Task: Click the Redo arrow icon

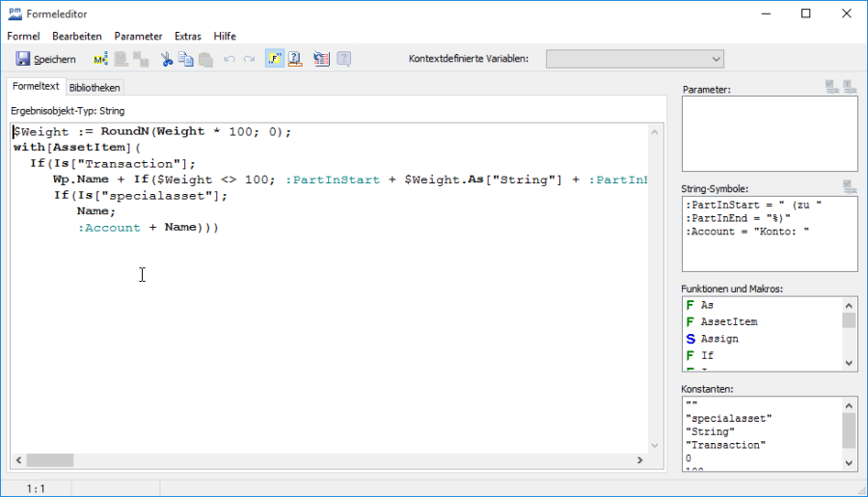Action: (x=249, y=60)
